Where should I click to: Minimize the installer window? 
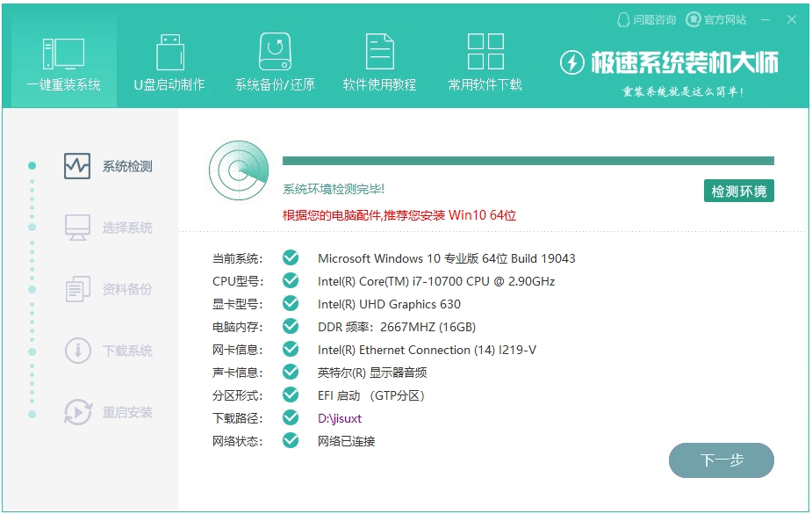[765, 19]
